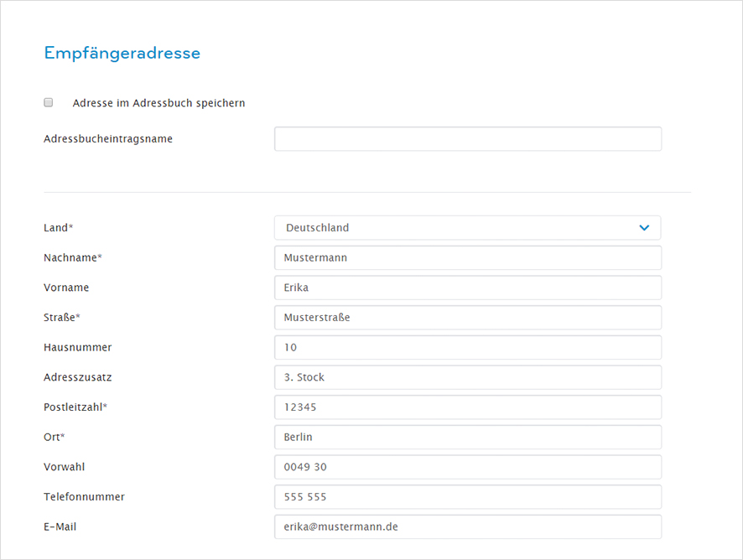The image size is (743, 560).
Task: Click the 'Adresse im Adressbuch speichern' label text
Action: click(x=158, y=103)
